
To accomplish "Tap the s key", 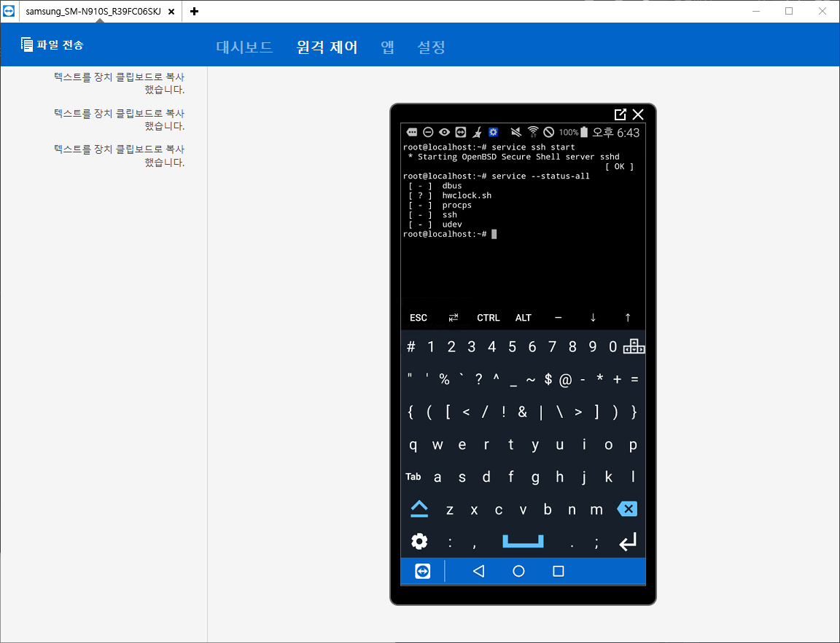I will pyautogui.click(x=462, y=477).
